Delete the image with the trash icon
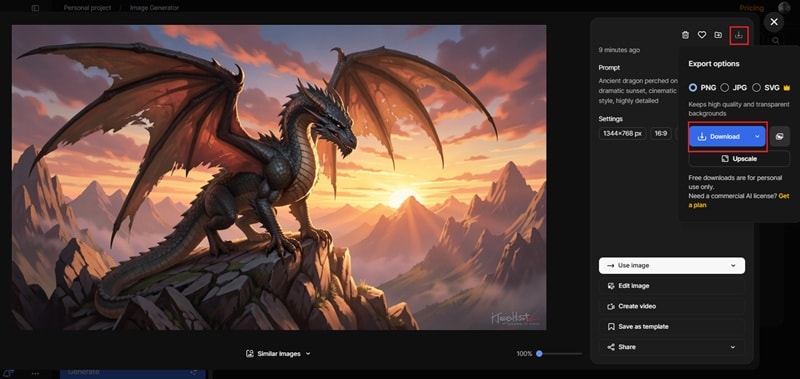Screen dimensions: 800x379 tap(685, 35)
